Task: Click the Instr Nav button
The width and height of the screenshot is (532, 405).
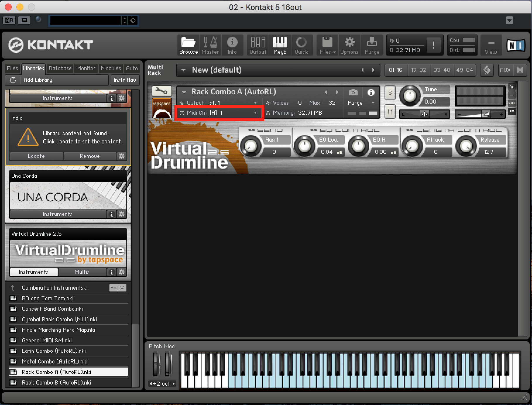Action: pyautogui.click(x=125, y=80)
